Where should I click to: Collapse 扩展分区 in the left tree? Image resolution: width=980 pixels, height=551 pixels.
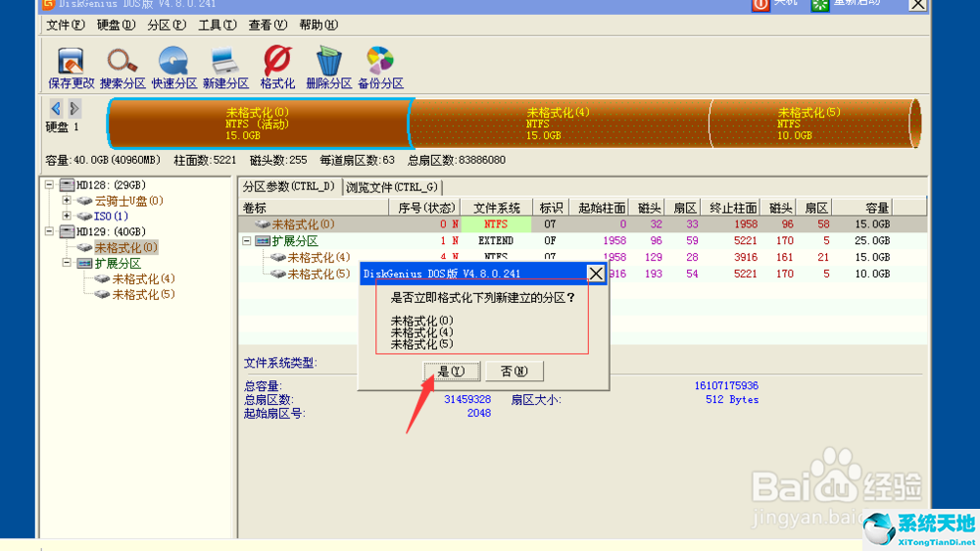click(x=67, y=264)
